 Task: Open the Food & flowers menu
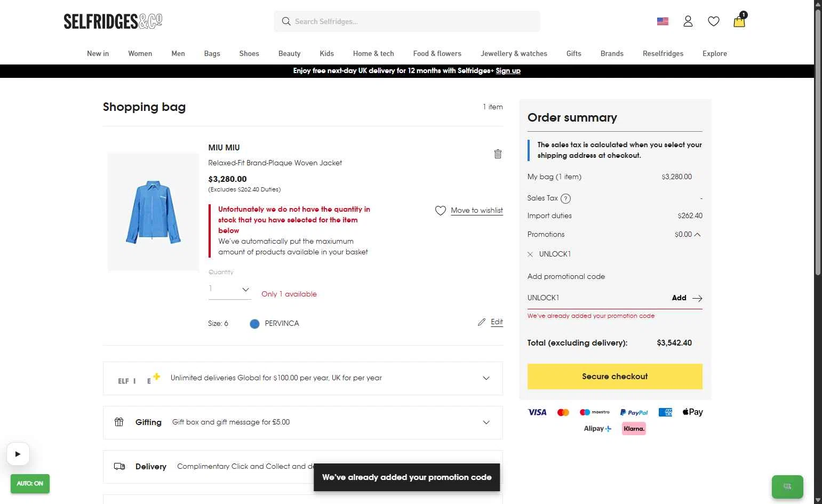coord(437,53)
